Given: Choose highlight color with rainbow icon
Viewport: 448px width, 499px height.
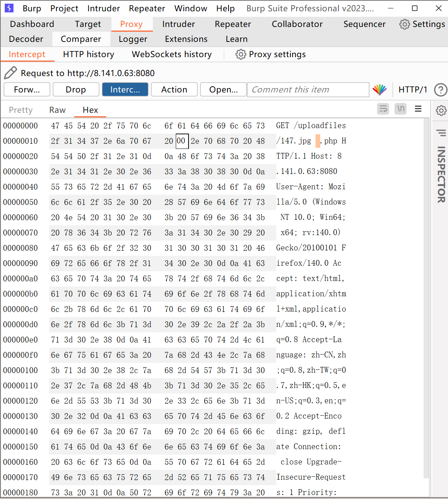Looking at the screenshot, I should [x=380, y=90].
